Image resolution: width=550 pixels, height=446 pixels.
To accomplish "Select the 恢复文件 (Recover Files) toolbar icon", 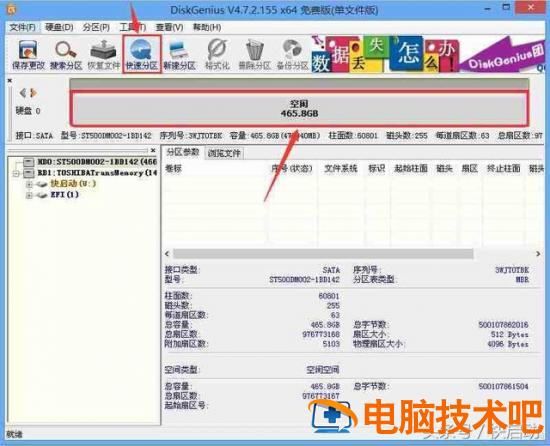I will click(103, 55).
